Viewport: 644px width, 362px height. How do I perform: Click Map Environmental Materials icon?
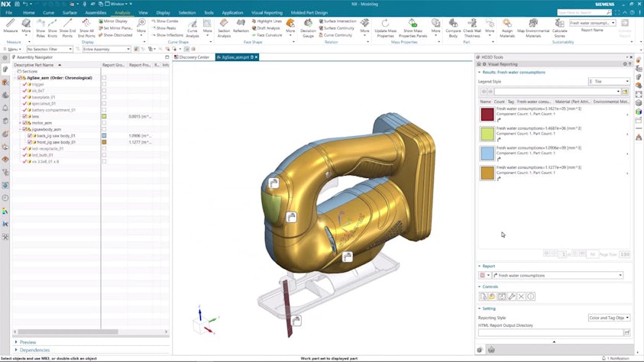[533, 28]
